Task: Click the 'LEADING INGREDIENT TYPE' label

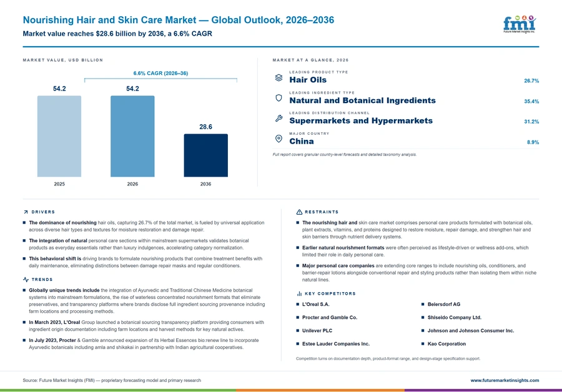Action: 322,92
